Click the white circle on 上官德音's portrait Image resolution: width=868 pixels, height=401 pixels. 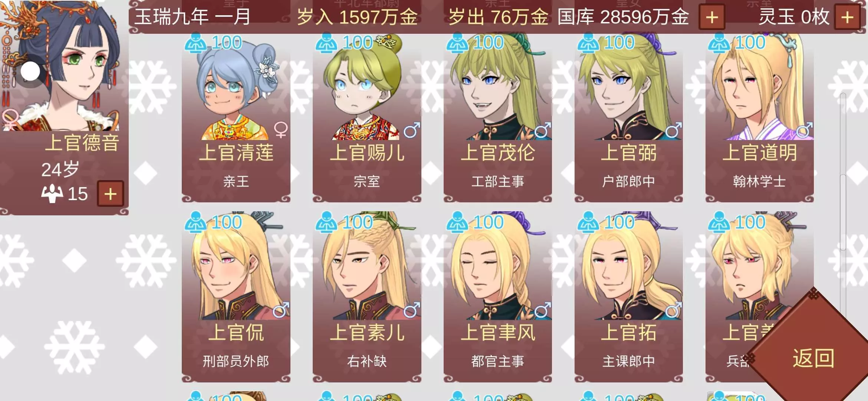point(30,71)
